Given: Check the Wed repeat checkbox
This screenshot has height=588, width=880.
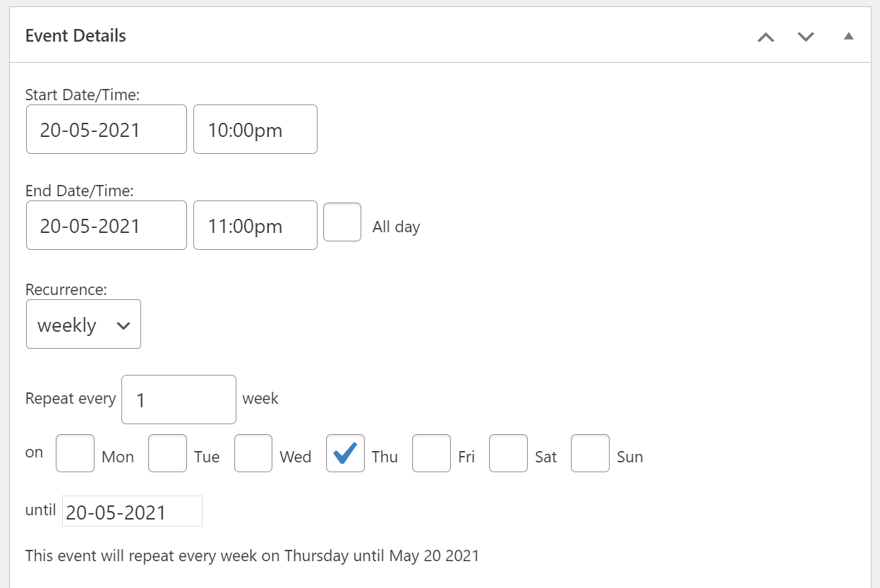Looking at the screenshot, I should (253, 452).
